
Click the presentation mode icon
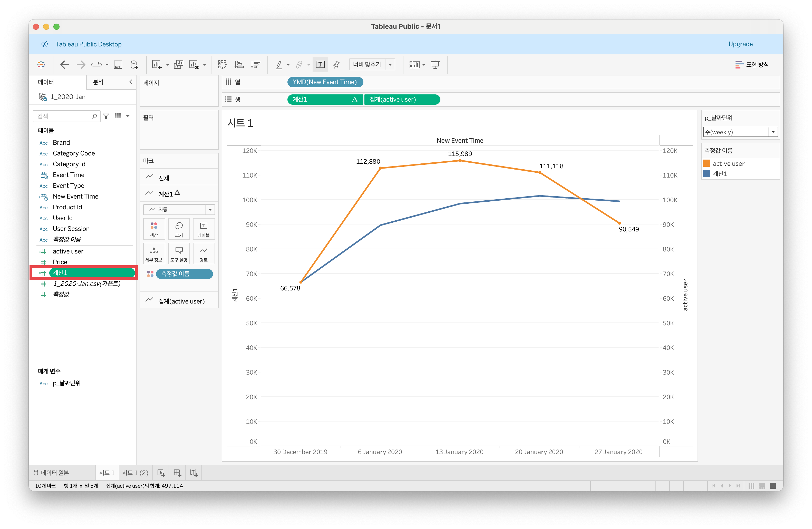pyautogui.click(x=435, y=64)
